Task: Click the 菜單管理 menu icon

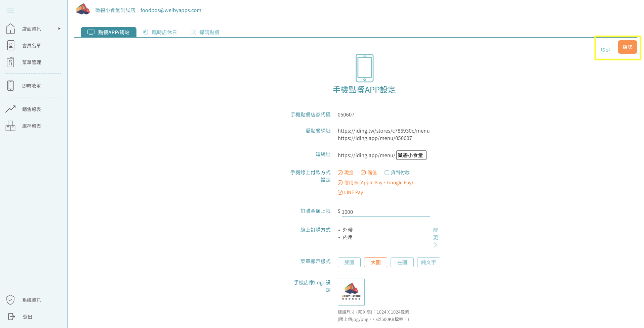Action: [x=10, y=62]
